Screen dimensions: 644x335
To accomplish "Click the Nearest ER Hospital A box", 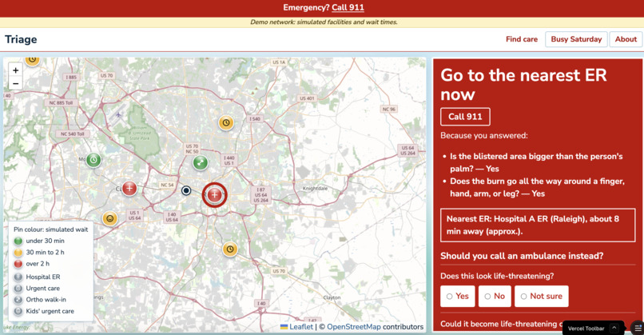I will 538,225.
